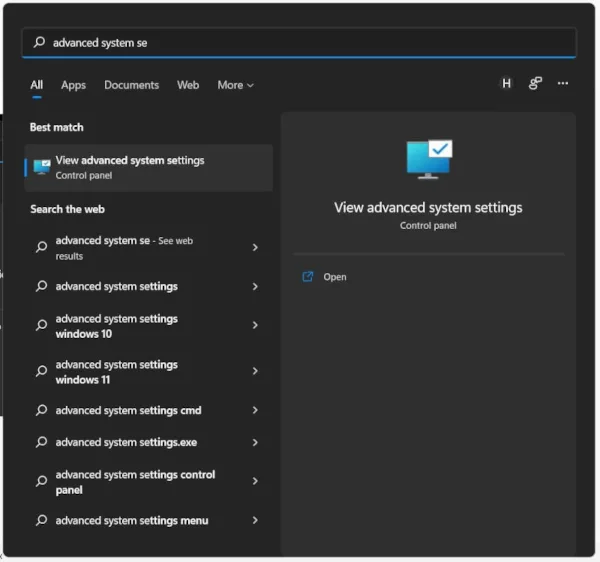600x562 pixels.
Task: Switch to the All tab
Action: [37, 85]
